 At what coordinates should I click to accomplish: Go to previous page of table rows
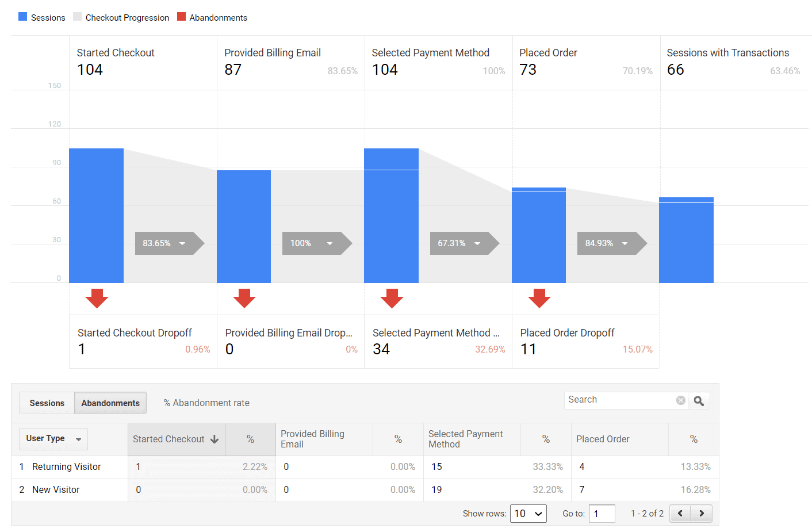[680, 513]
